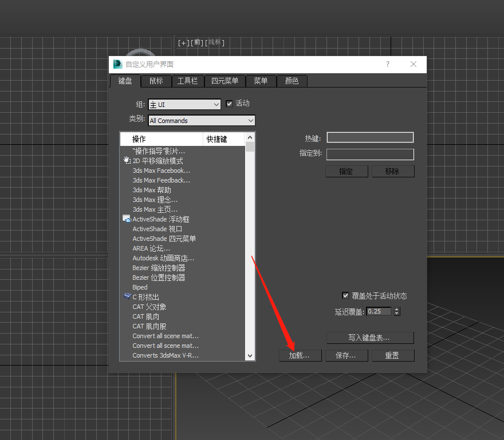Select 3ds Max 帮助 entry
Image resolution: width=504 pixels, height=440 pixels.
point(152,190)
